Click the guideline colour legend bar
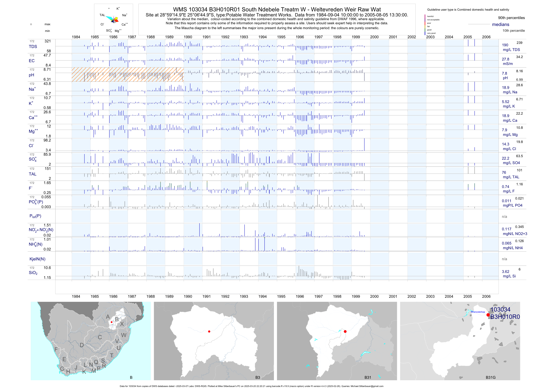Screen dimensions: 554x392 tap(425, 25)
